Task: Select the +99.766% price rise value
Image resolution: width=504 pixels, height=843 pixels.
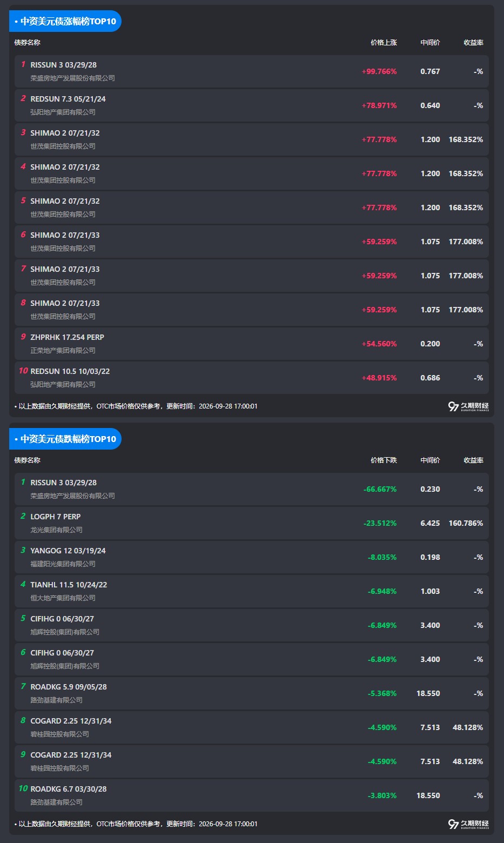Action: [x=379, y=71]
